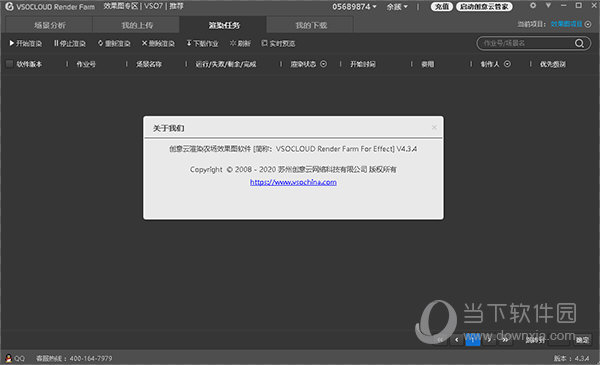Jump to last page with double right arrow
600x365 pixels.
pyautogui.click(x=505, y=340)
